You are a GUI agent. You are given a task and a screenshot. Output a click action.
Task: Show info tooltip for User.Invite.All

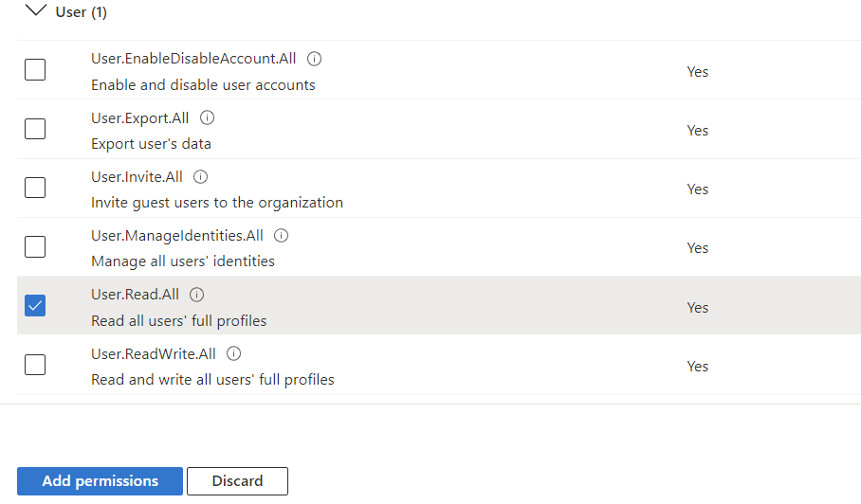click(200, 176)
